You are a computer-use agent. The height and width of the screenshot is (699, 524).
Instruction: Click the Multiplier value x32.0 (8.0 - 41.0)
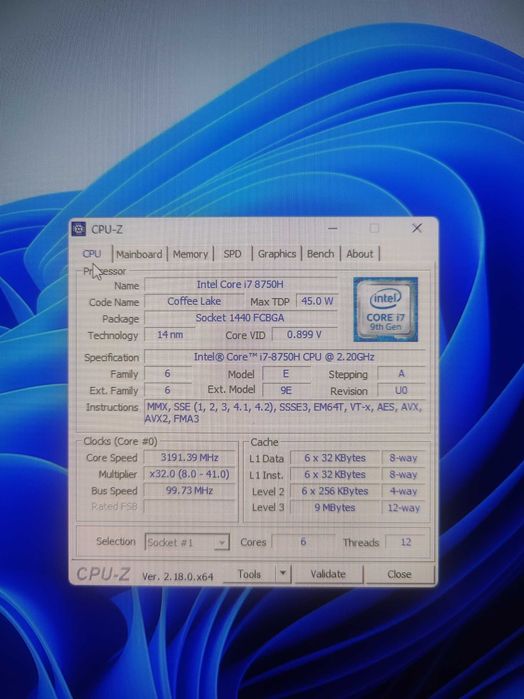click(190, 474)
